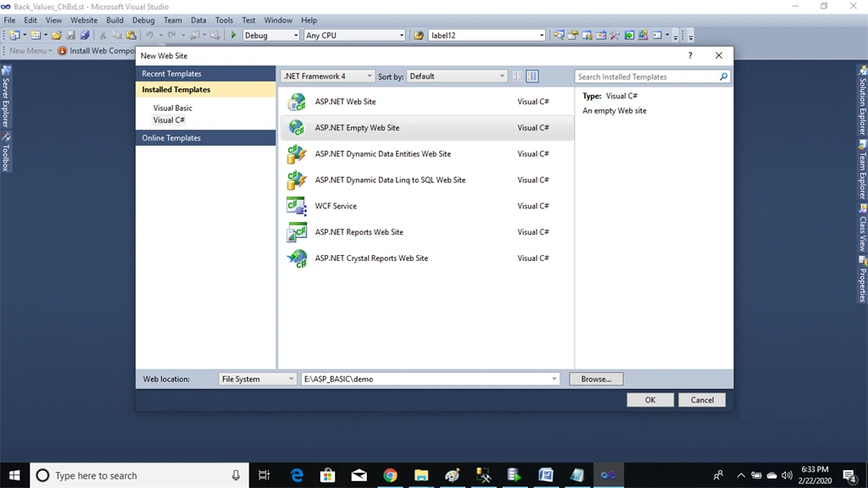
Task: Open the Debug configuration dropdown
Action: coord(271,36)
